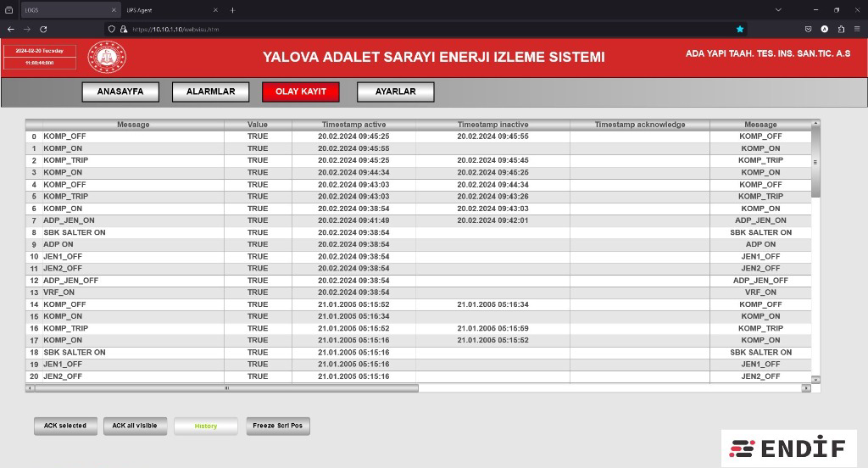Toggle the History button
The image size is (868, 468).
[206, 426]
